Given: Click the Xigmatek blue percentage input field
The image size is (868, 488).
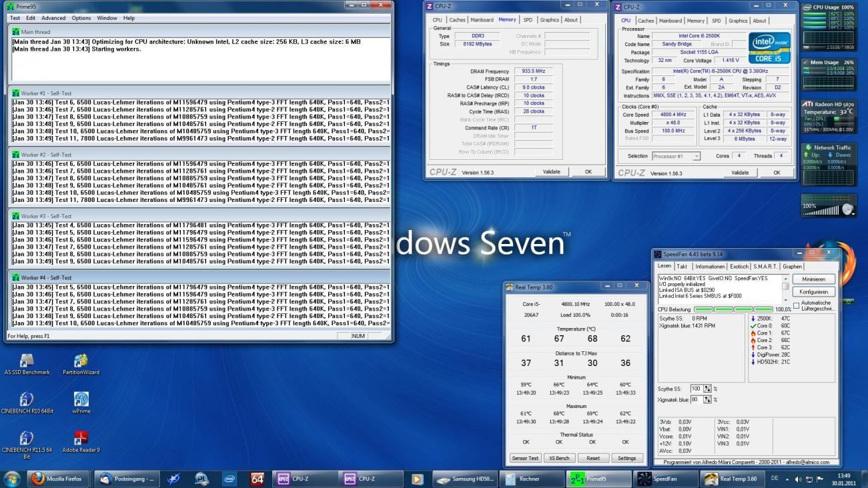Looking at the screenshot, I should (x=697, y=399).
